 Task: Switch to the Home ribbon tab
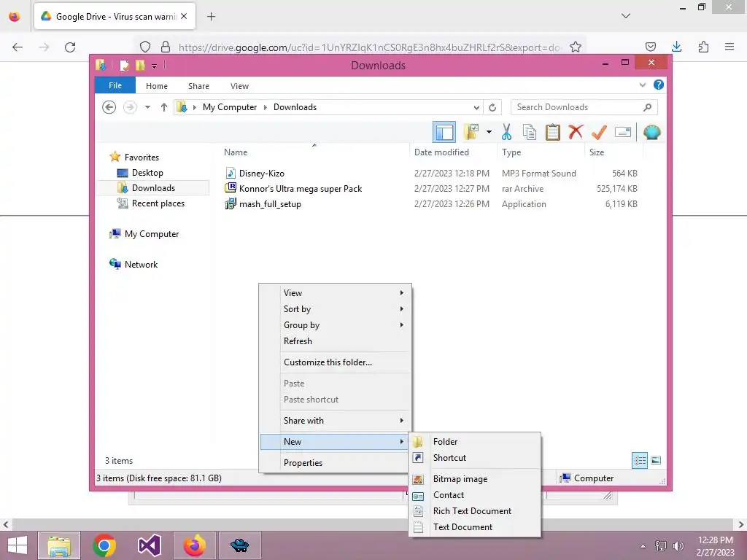tap(157, 86)
